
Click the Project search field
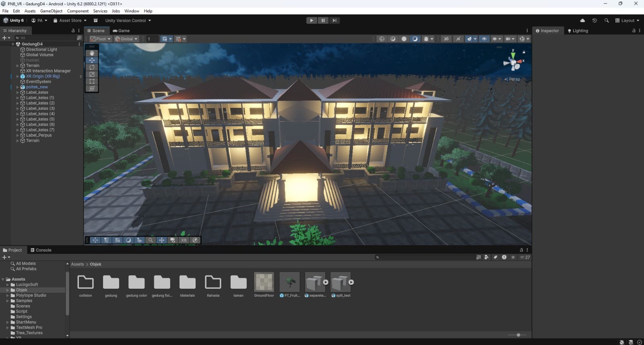coord(425,257)
